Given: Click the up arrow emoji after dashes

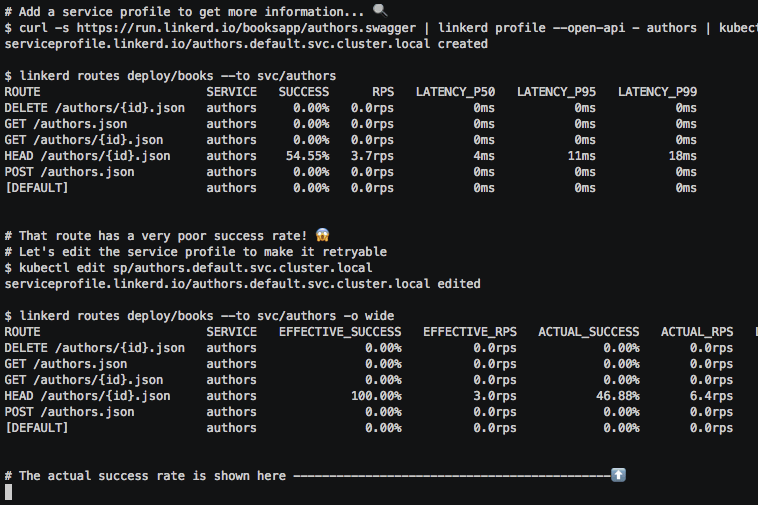Looking at the screenshot, I should click(x=618, y=475).
